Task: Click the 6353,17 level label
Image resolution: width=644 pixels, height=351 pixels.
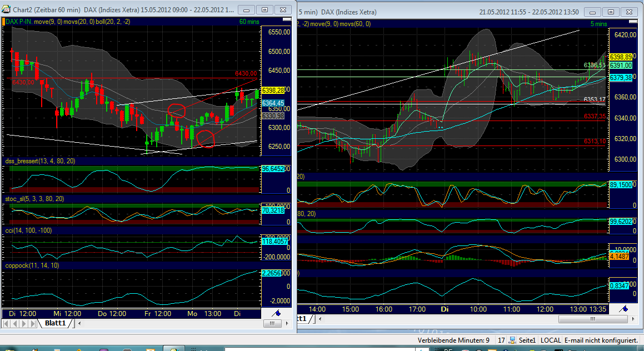Action: [x=595, y=100]
